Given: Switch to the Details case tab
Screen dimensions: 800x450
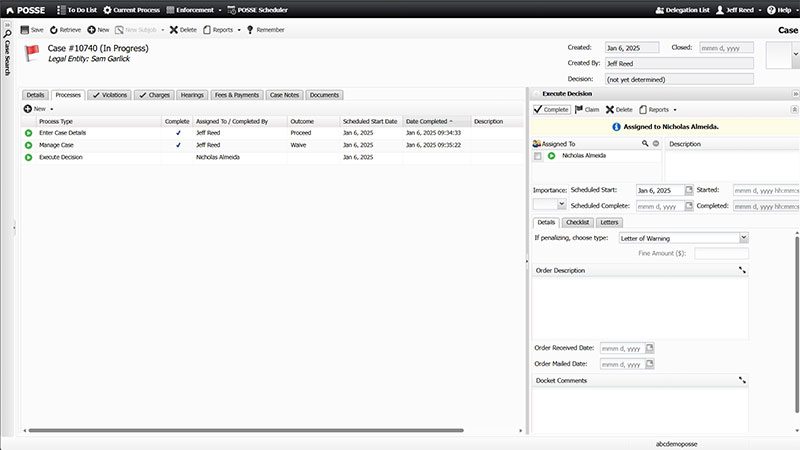Looking at the screenshot, I should point(35,95).
